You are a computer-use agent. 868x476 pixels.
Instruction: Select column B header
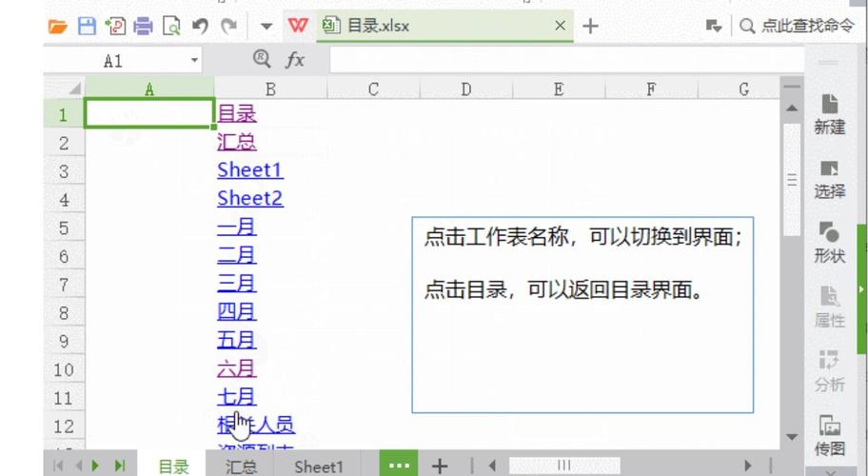point(270,89)
